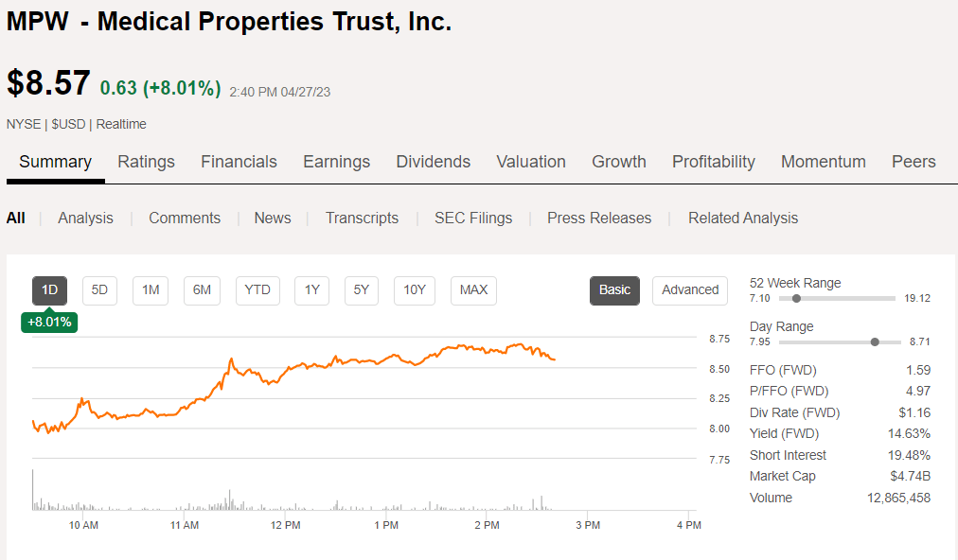This screenshot has width=958, height=560.
Task: Switch chart to 5Y view
Action: pos(362,290)
